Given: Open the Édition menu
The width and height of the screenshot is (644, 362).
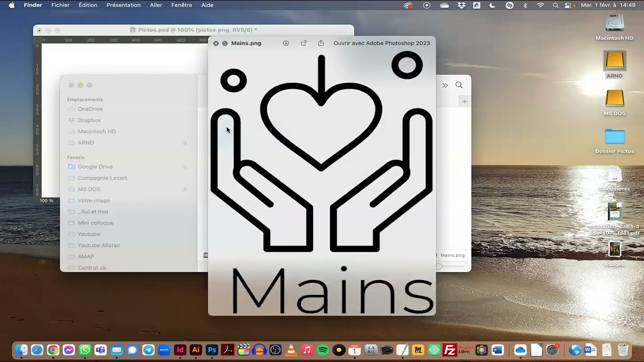Looking at the screenshot, I should click(88, 5).
